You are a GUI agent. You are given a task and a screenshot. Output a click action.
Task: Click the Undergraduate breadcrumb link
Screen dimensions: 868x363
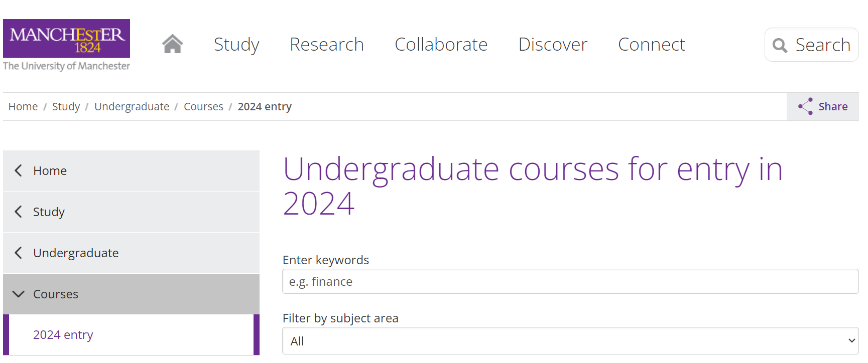tap(132, 107)
